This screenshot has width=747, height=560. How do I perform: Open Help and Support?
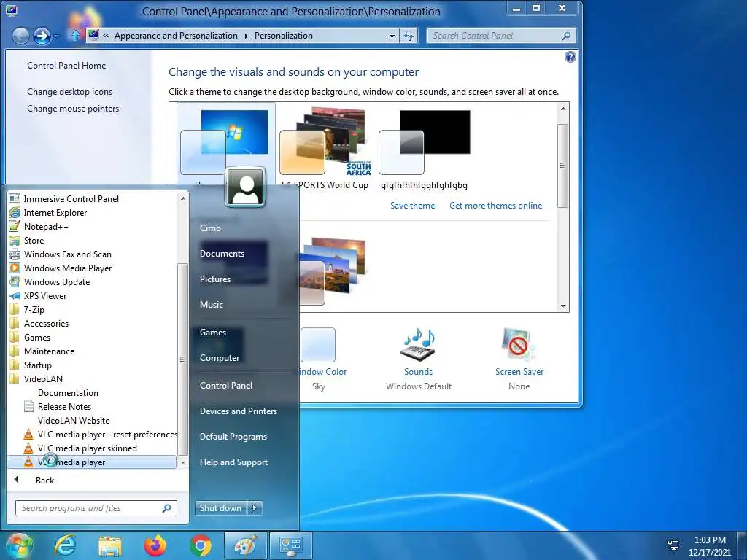[x=233, y=462]
